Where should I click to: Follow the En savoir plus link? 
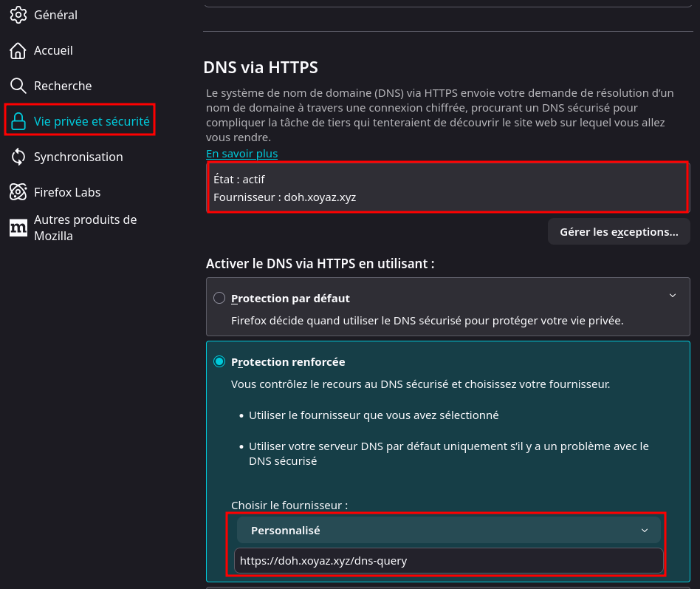[241, 154]
